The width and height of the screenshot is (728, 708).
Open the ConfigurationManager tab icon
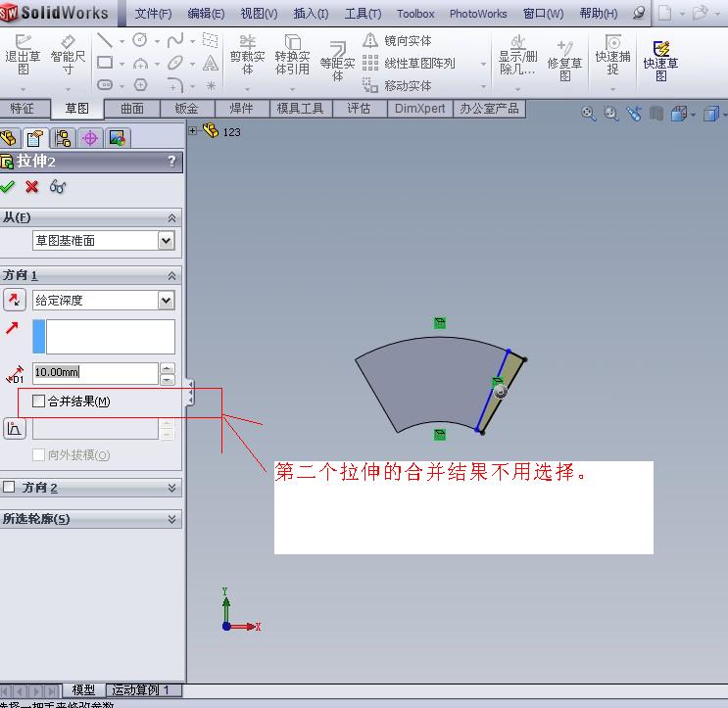(x=62, y=138)
